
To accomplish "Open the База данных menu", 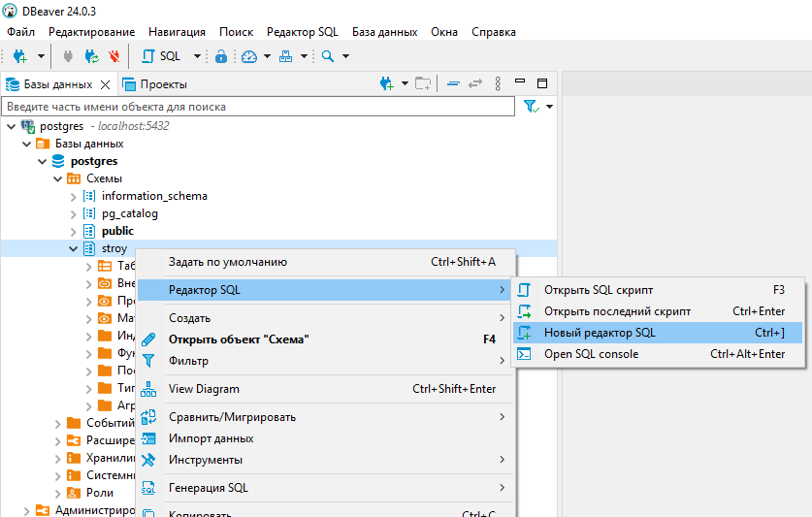I will click(x=385, y=32).
